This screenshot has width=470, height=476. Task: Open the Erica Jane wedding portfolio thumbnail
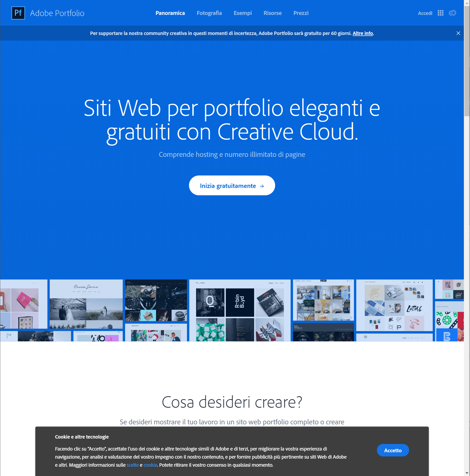(x=86, y=304)
